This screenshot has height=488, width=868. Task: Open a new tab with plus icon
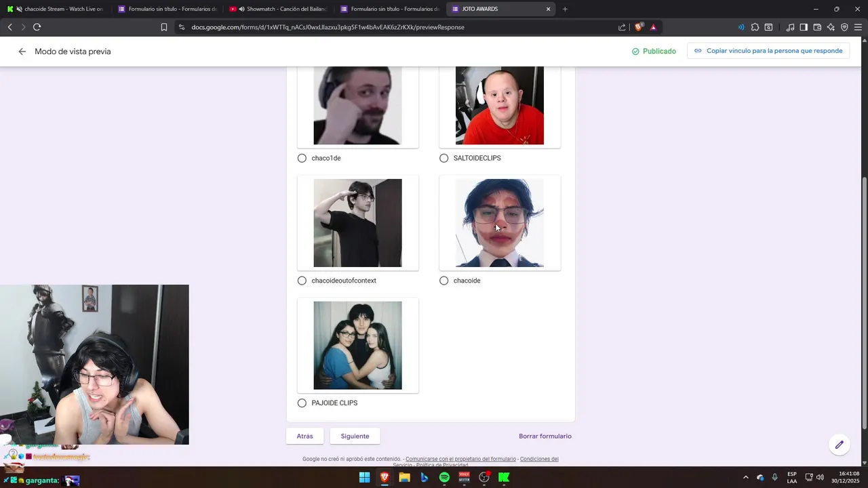click(565, 9)
